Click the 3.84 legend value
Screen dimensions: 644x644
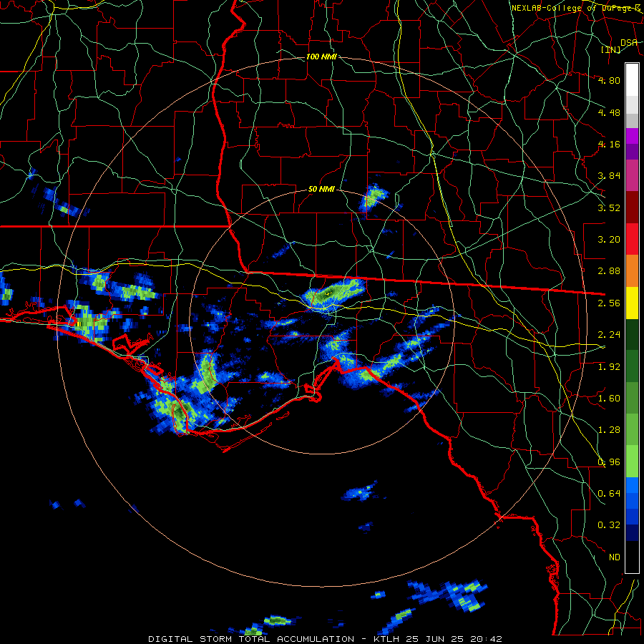click(609, 176)
